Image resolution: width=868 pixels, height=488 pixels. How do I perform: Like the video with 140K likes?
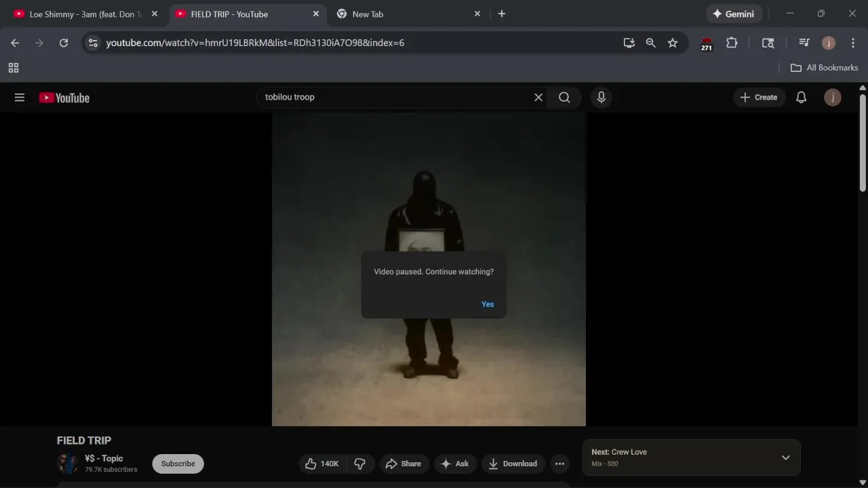pyautogui.click(x=322, y=464)
